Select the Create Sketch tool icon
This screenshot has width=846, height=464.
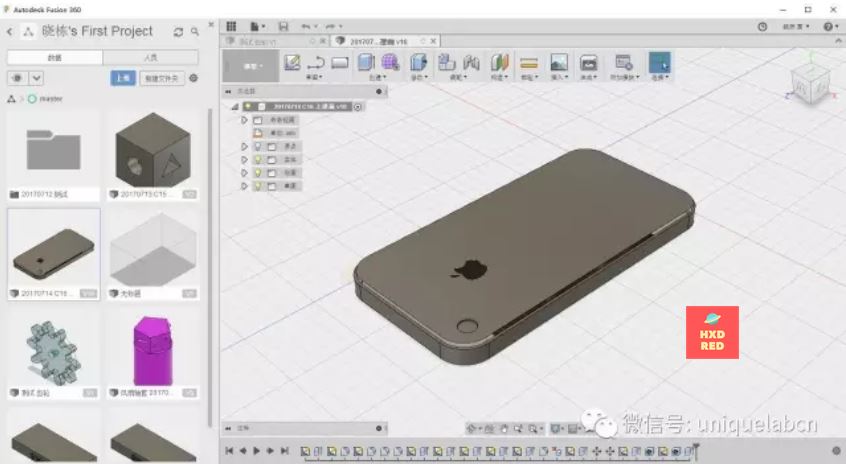tap(292, 62)
